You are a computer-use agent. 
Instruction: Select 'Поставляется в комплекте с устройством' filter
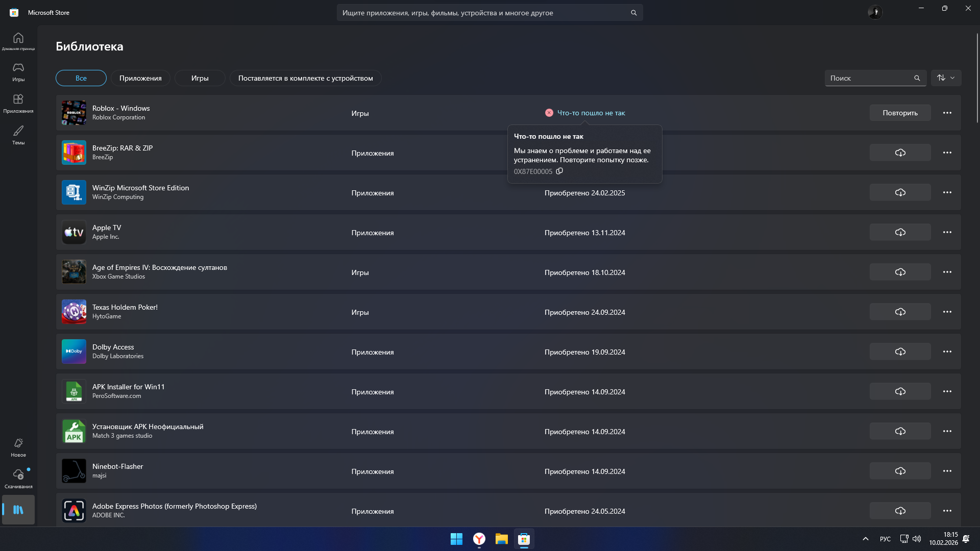305,78
